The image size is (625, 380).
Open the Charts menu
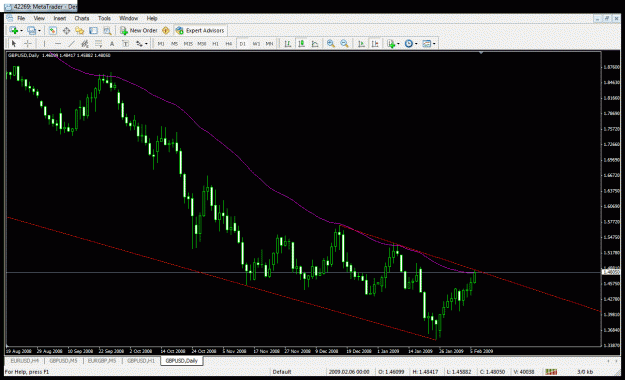pos(82,18)
